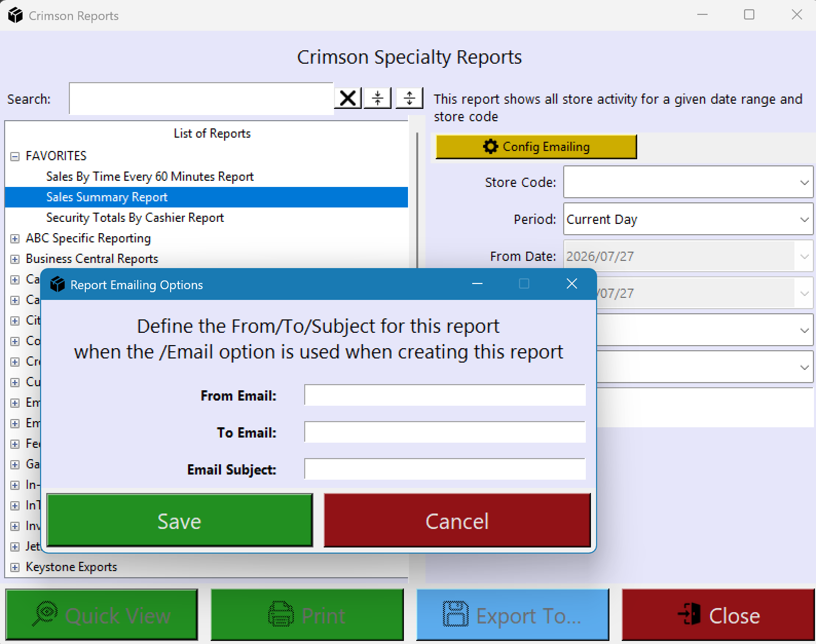816x644 pixels.
Task: Expand the tree node starting with 'InT'
Action: pos(15,505)
